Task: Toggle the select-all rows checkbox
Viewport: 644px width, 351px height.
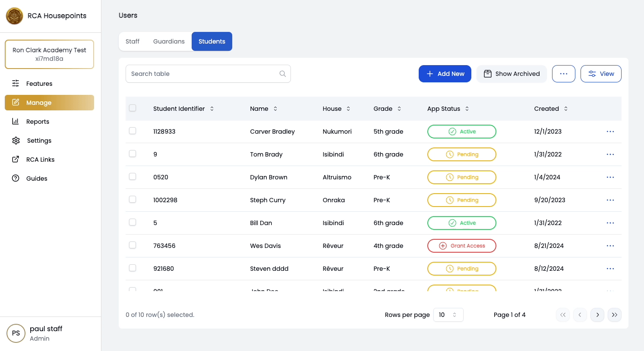Action: click(133, 108)
